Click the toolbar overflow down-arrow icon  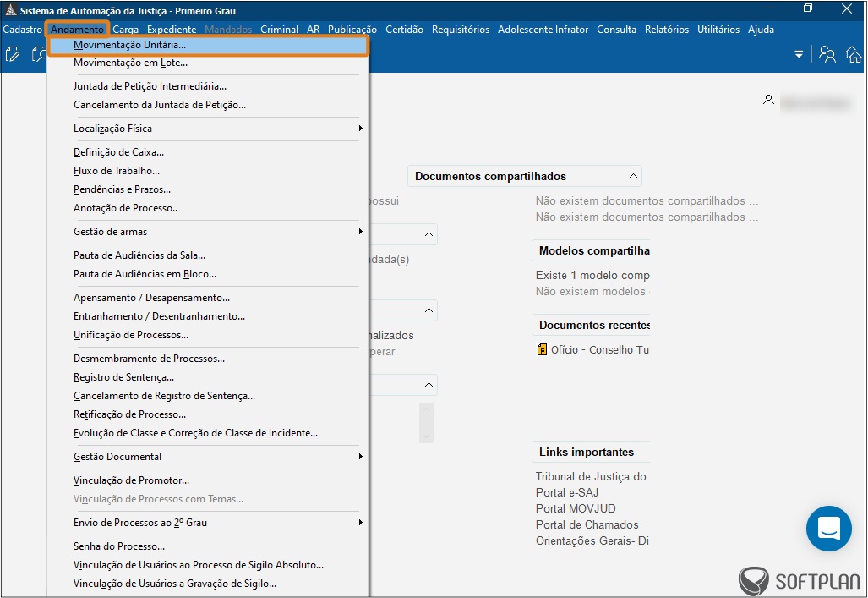click(799, 55)
